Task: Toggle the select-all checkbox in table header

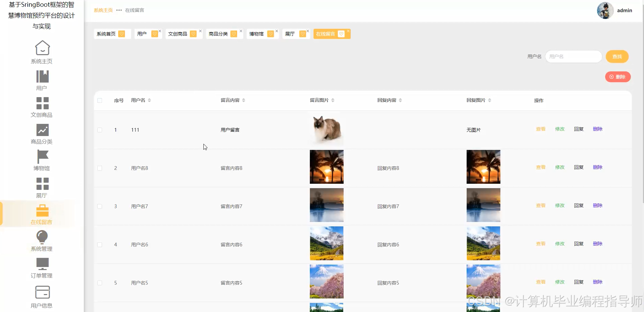Action: [100, 101]
